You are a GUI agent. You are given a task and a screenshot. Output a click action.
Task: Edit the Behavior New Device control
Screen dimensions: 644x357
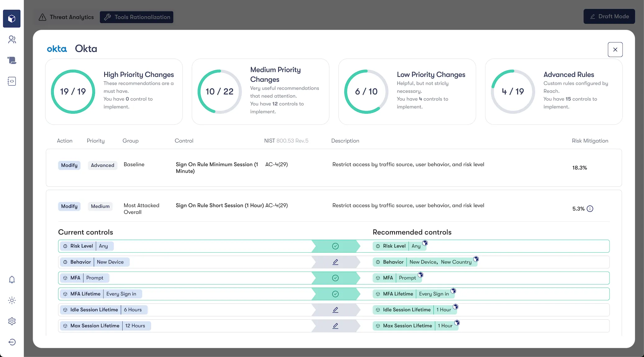pyautogui.click(x=336, y=262)
